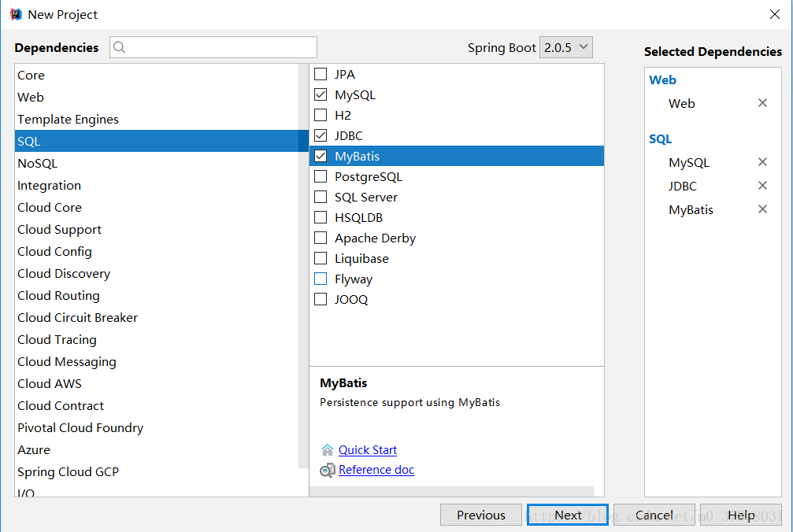Click the search magnifier icon

pos(120,47)
